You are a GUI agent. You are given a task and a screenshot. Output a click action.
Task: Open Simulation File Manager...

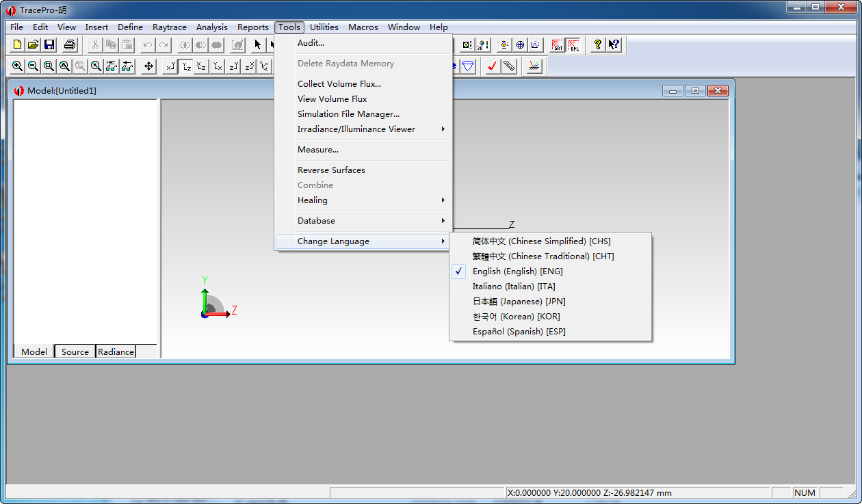point(363,114)
